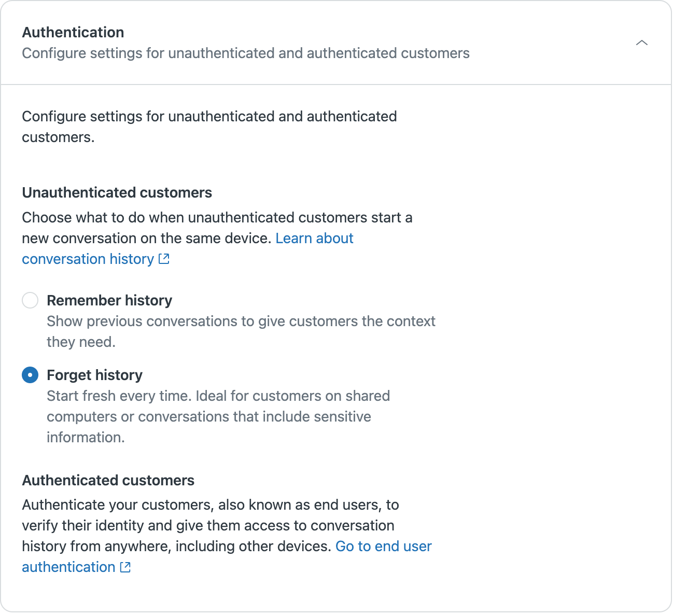Click external-link icon beside conversation history
The height and width of the screenshot is (616, 673).
coord(164,259)
